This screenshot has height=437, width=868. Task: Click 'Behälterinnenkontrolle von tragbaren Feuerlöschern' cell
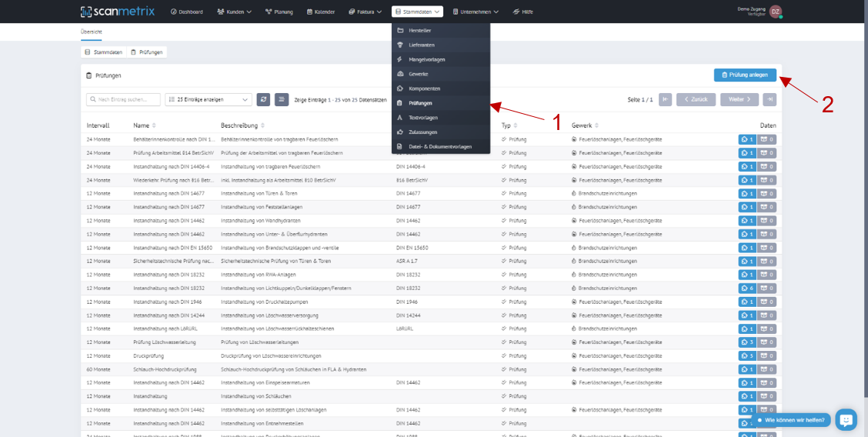click(x=279, y=139)
